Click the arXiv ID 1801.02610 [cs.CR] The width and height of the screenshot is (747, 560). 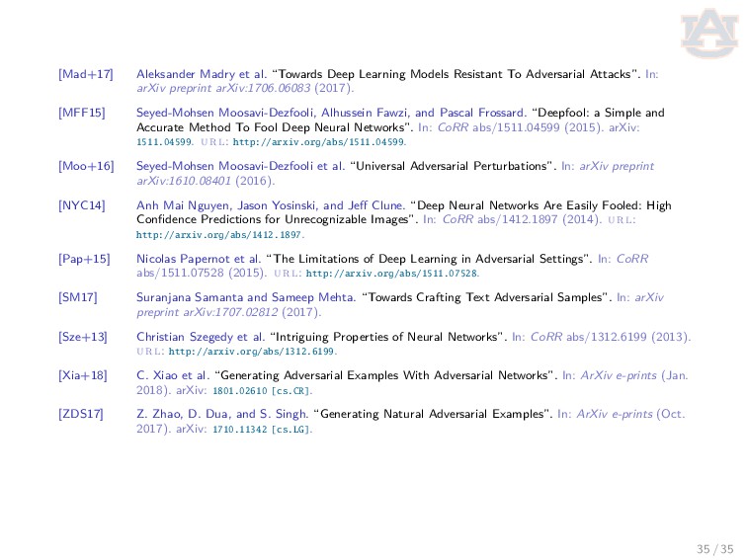(x=262, y=391)
